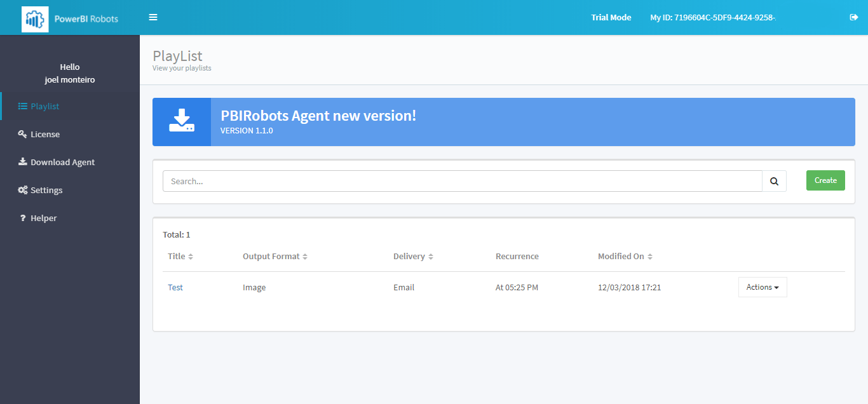Click the Trial Mode menu item

(611, 17)
